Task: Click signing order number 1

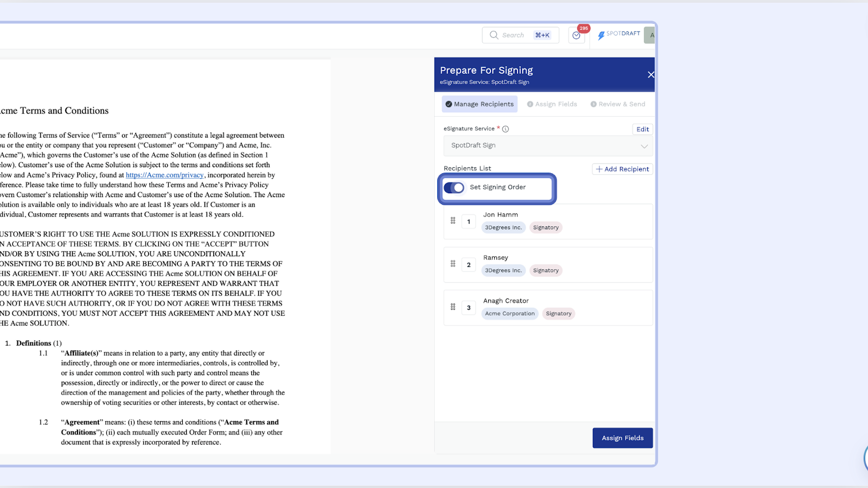Action: click(x=469, y=221)
